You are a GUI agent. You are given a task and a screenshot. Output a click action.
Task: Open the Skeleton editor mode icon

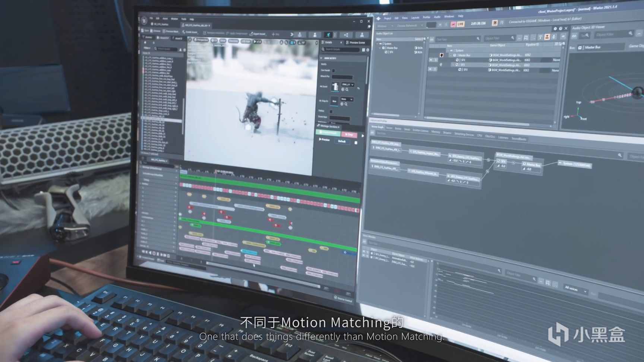coord(300,35)
